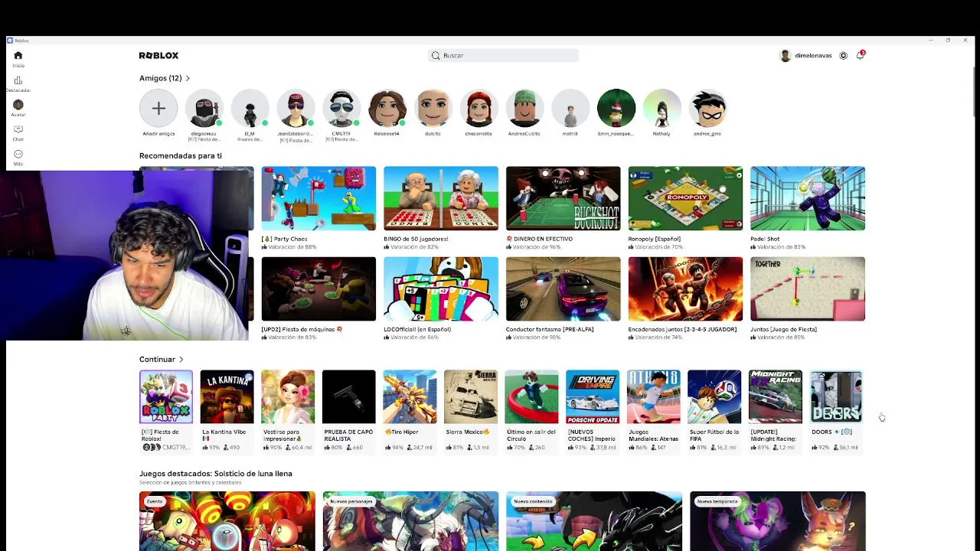The image size is (980, 551).
Task: Open the Encadenados juntos game
Action: coord(685,289)
